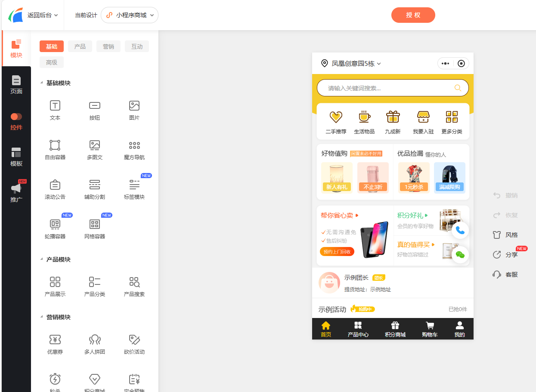
Task: Open the 页面 sidebar panel
Action: click(16, 84)
